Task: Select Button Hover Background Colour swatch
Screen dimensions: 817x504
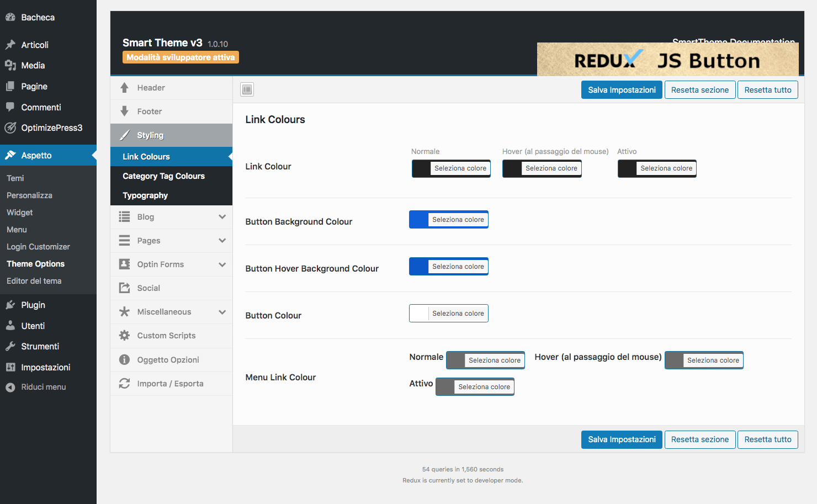Action: click(449, 267)
